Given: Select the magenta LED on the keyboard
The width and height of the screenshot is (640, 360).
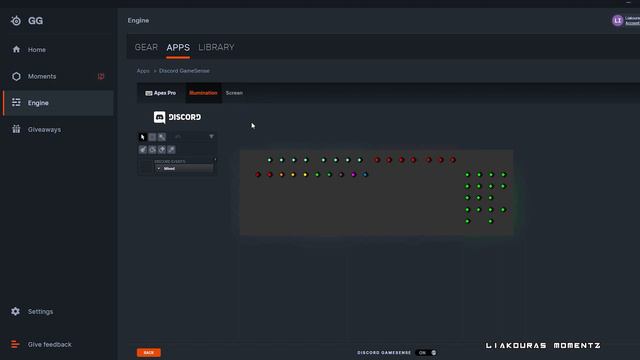Looking at the screenshot, I should coord(353,175).
